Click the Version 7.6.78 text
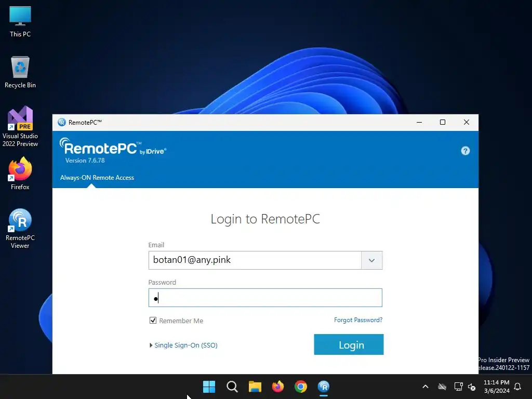The width and height of the screenshot is (532, 399). pos(85,161)
